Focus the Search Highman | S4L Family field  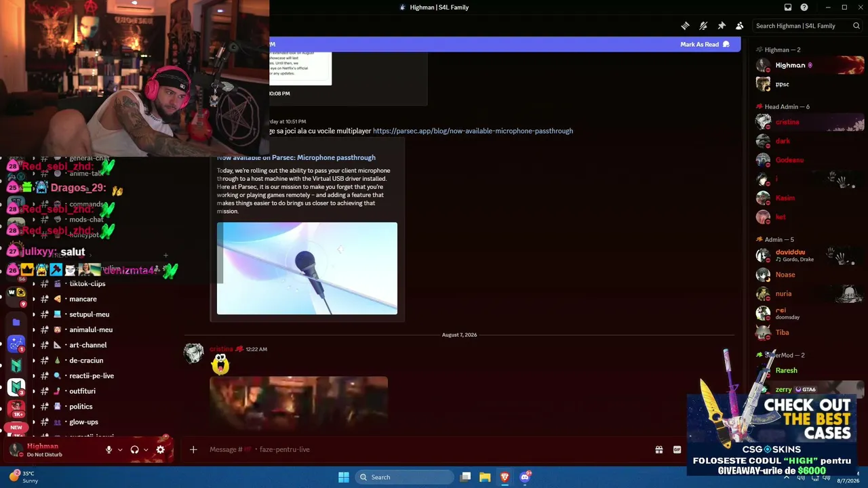(x=808, y=26)
